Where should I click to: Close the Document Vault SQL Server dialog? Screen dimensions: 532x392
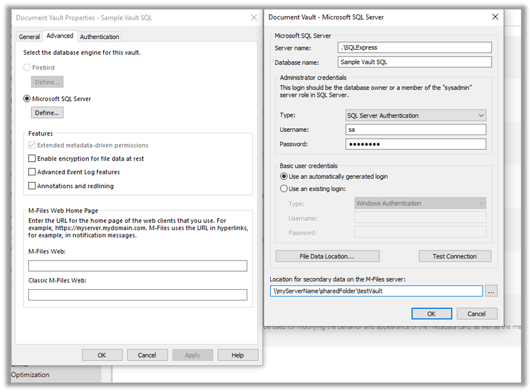pyautogui.click(x=495, y=17)
